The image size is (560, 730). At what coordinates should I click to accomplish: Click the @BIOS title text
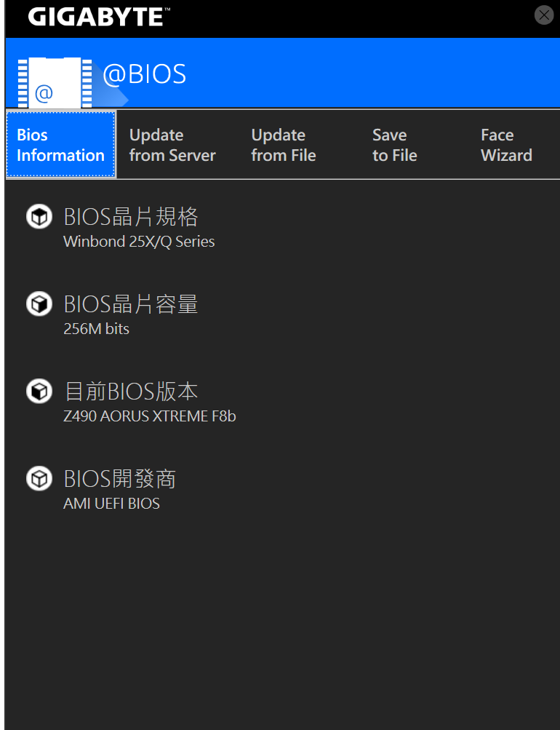pyautogui.click(x=144, y=74)
